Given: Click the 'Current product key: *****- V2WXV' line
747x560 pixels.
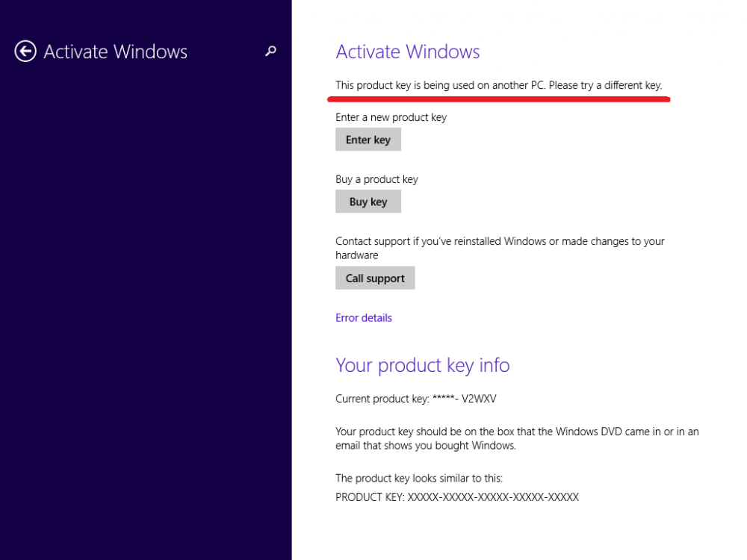Looking at the screenshot, I should [x=416, y=399].
